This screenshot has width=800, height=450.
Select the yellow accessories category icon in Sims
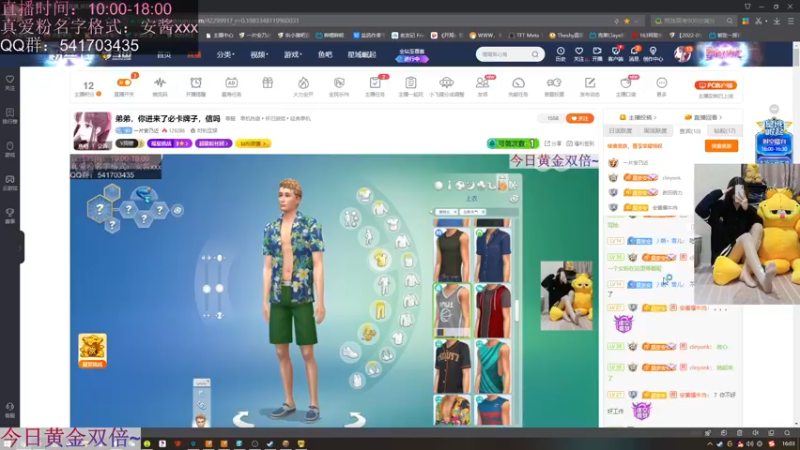coord(367,334)
